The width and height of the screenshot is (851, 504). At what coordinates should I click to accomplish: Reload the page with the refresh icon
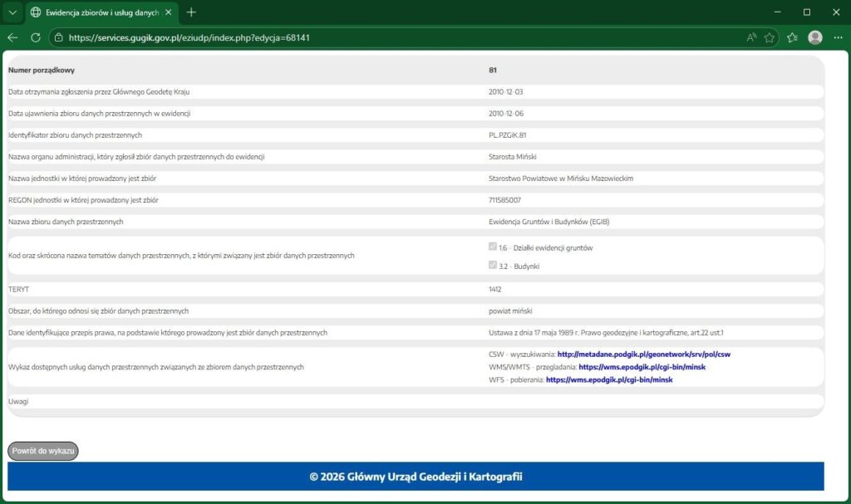pos(36,37)
